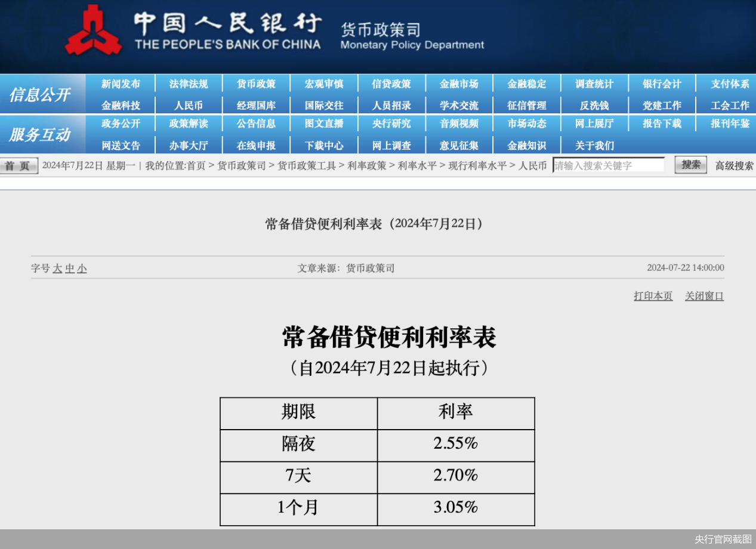756x549 pixels.
Task: Follow the 利率政策 breadcrumb link
Action: point(367,166)
